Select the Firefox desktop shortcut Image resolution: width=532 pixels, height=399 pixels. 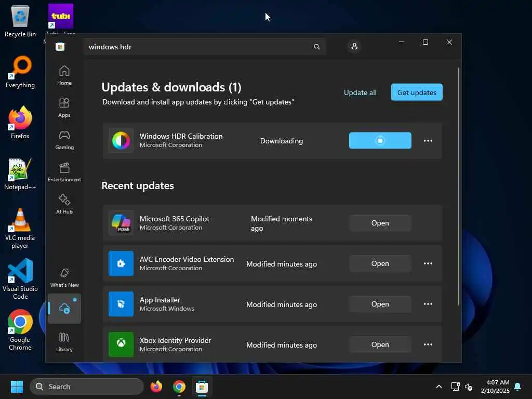tap(20, 123)
